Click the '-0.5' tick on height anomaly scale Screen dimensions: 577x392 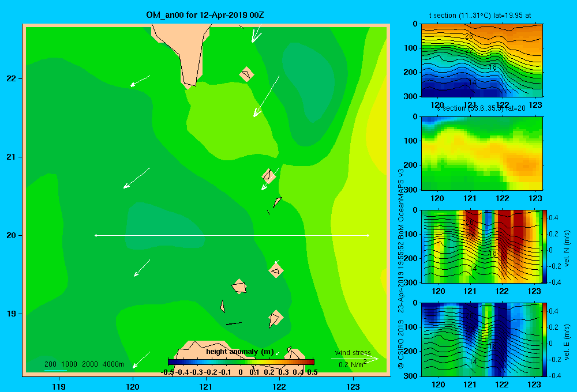(167, 372)
